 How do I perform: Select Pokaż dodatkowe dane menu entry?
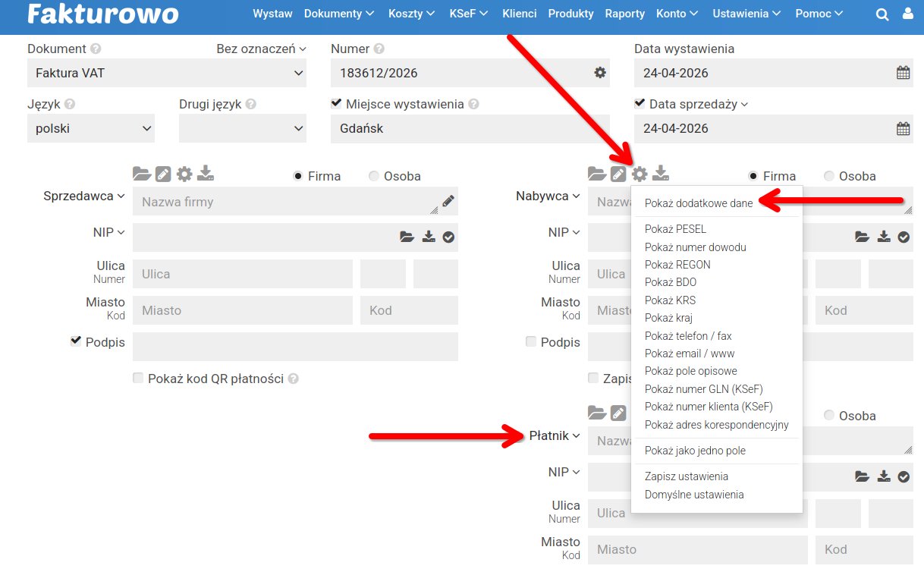698,203
